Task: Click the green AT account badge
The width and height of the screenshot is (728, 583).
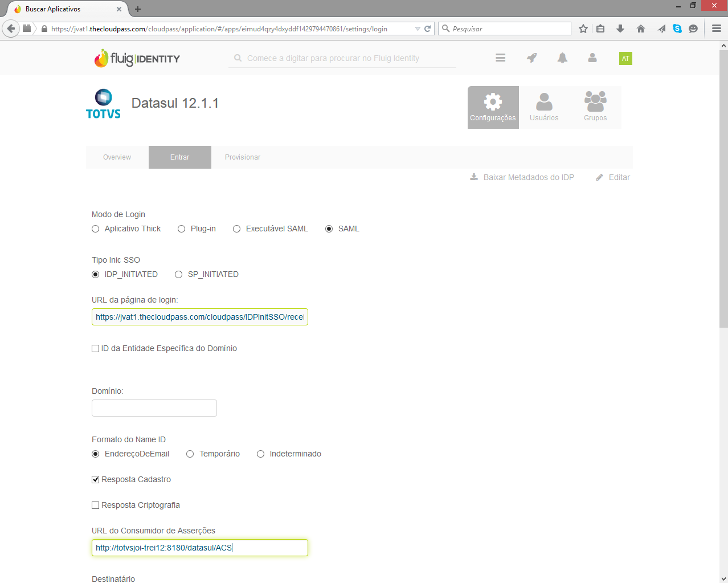Action: click(x=625, y=58)
